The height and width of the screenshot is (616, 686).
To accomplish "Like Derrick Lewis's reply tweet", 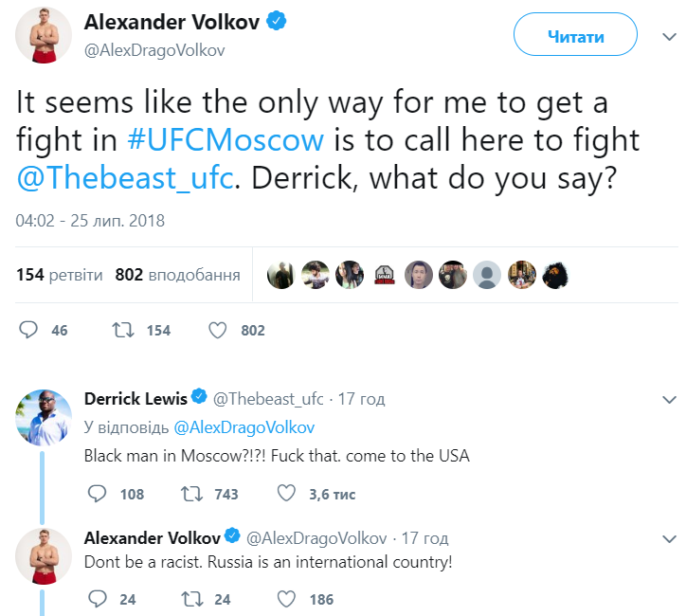I will [x=285, y=494].
